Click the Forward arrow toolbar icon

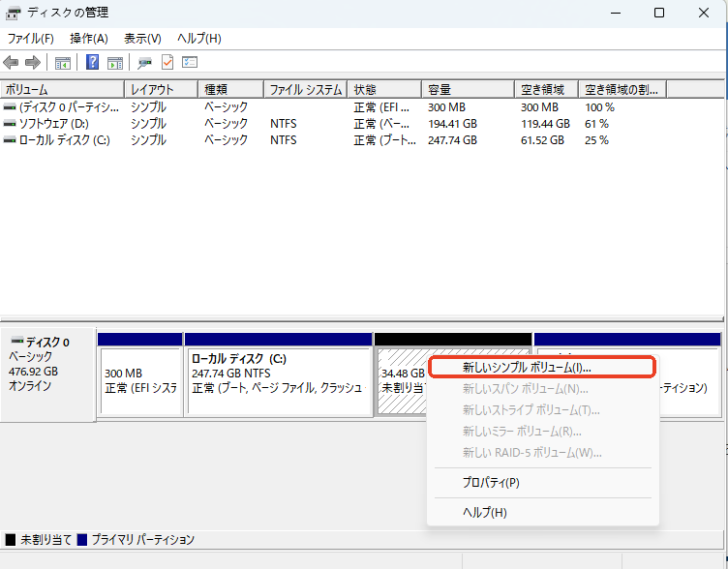(33, 62)
